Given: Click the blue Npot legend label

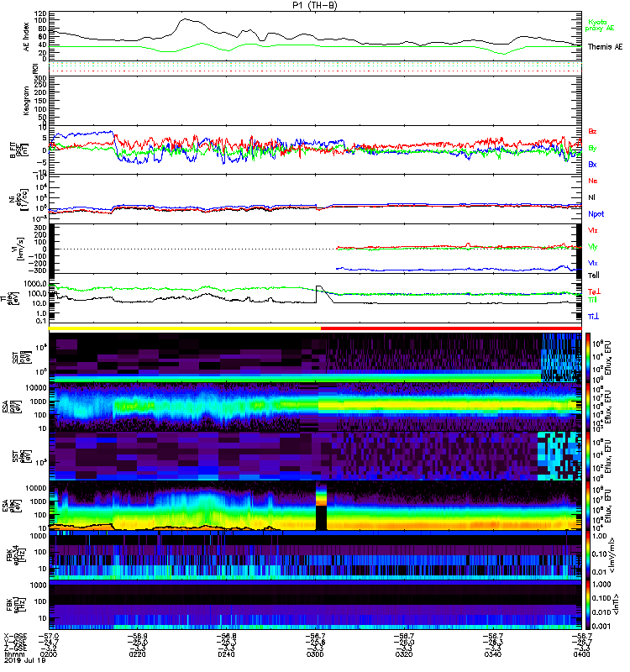Looking at the screenshot, I should [x=596, y=214].
